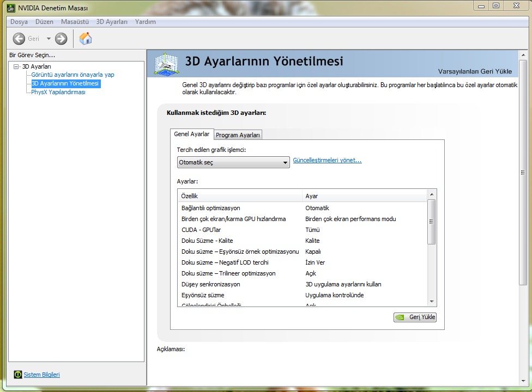532x392 pixels.
Task: Switch to the Genel Ayarlar tab
Action: 192,134
